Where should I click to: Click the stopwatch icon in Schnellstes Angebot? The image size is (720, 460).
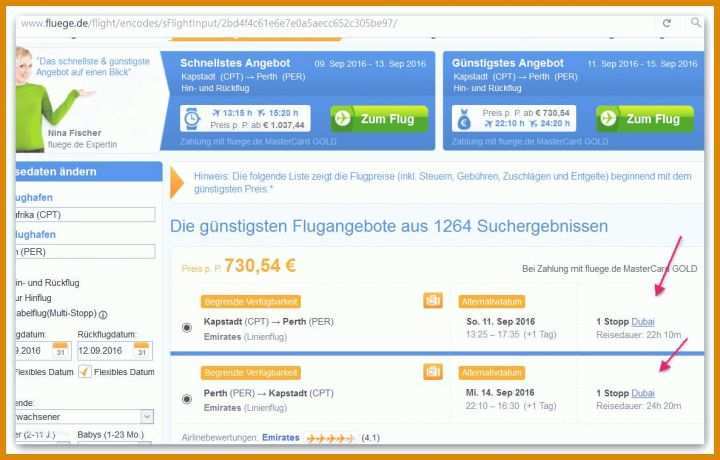pyautogui.click(x=192, y=118)
